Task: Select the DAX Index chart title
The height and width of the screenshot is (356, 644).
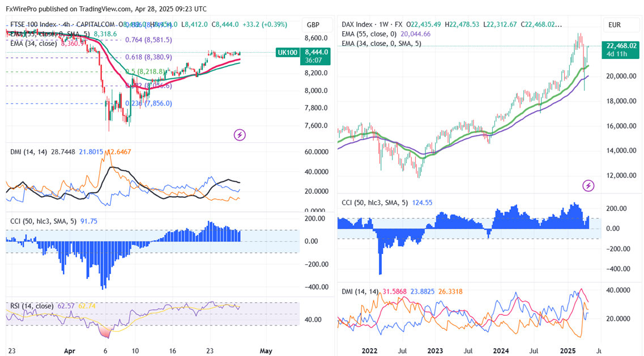Action: [x=362, y=24]
